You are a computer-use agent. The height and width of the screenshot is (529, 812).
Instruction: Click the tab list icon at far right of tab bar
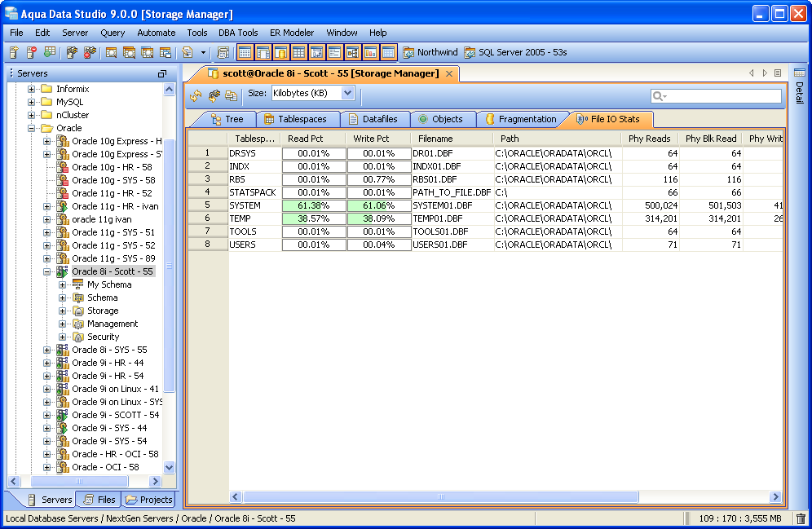[x=778, y=73]
